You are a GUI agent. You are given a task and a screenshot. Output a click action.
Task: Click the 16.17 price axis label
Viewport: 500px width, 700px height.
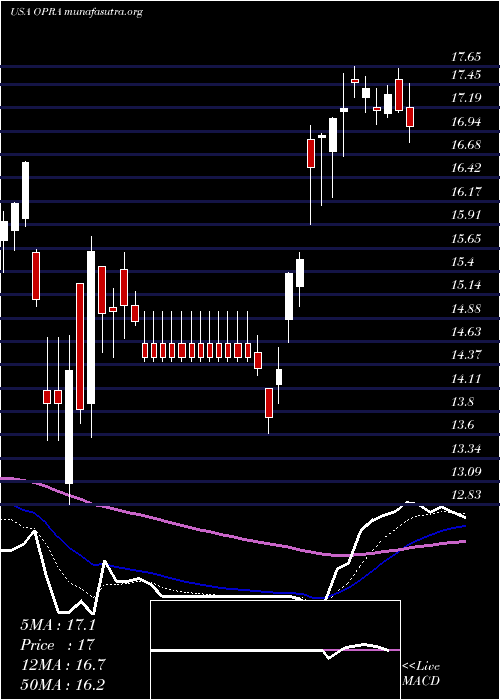pyautogui.click(x=466, y=192)
